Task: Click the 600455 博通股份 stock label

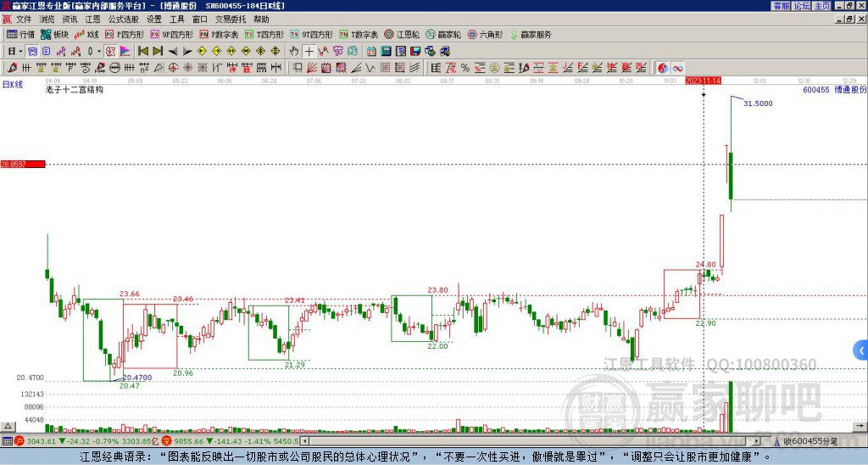Action: click(834, 89)
